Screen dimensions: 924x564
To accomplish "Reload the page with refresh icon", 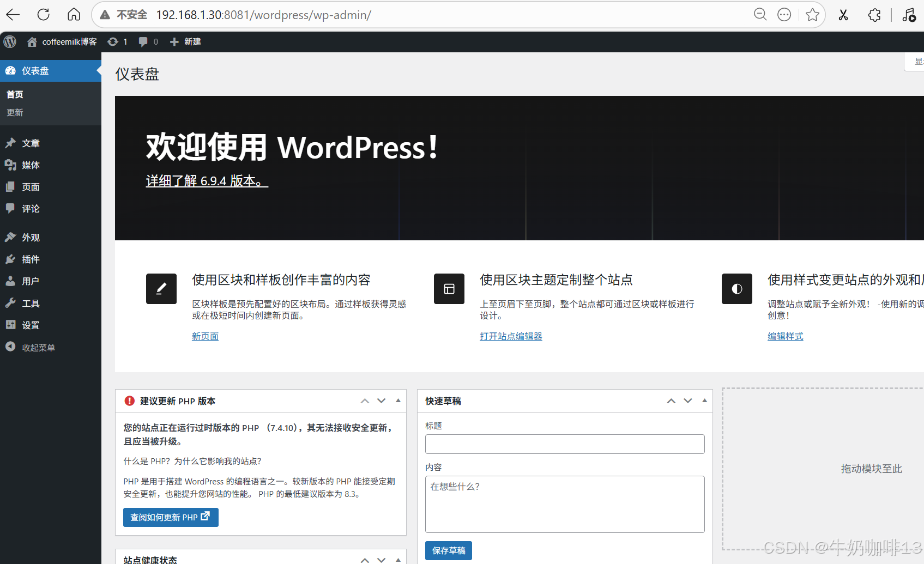I will pos(44,15).
